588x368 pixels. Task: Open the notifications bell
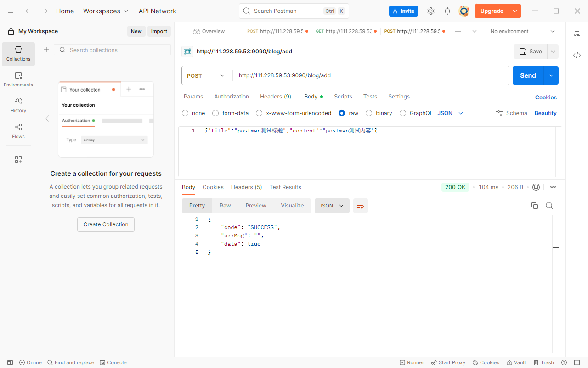tap(447, 11)
